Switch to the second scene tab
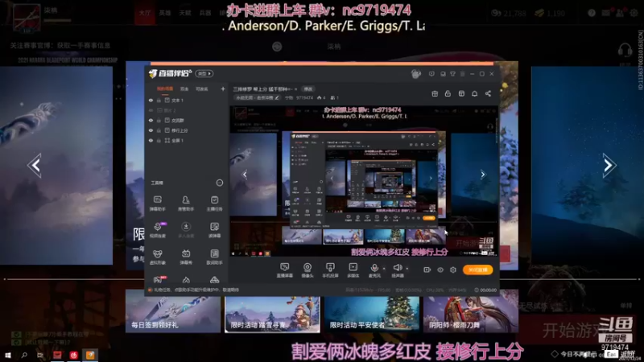This screenshot has height=362, width=644. (184, 88)
